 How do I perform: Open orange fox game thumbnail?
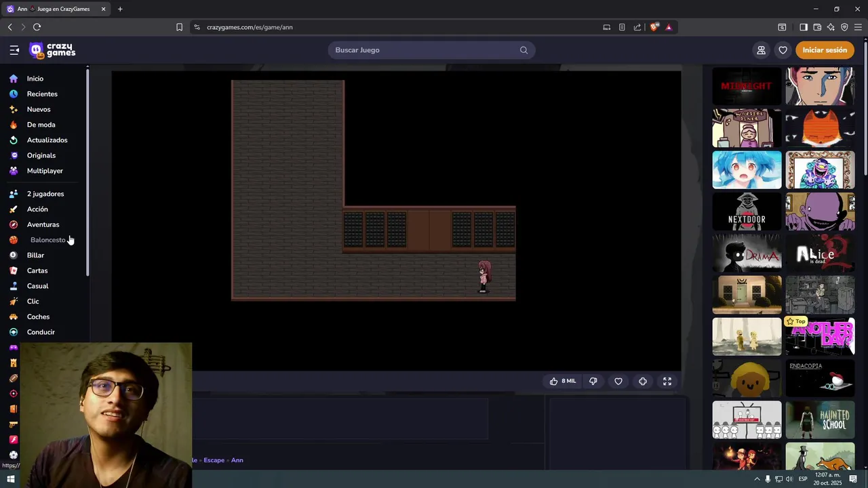[820, 128]
